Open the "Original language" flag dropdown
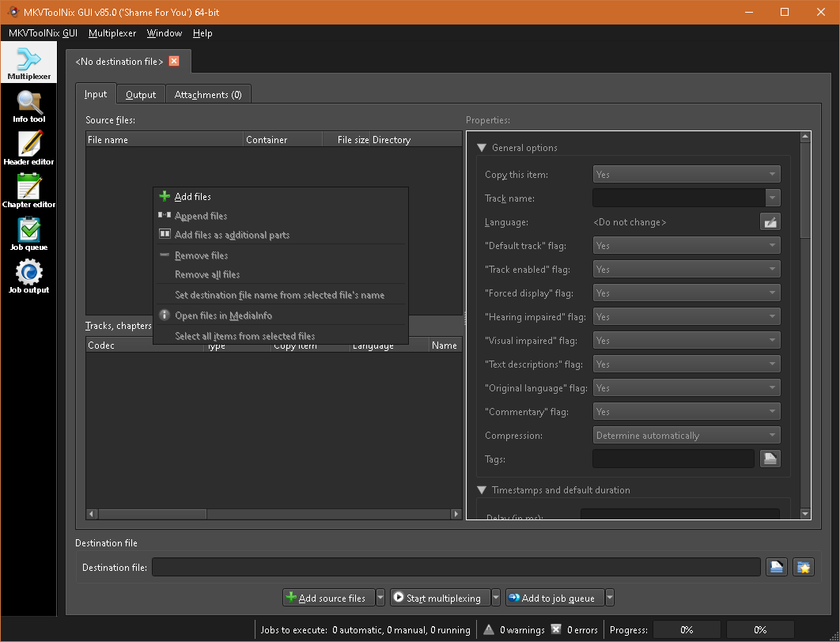Screen dimensions: 840x642 [x=687, y=387]
